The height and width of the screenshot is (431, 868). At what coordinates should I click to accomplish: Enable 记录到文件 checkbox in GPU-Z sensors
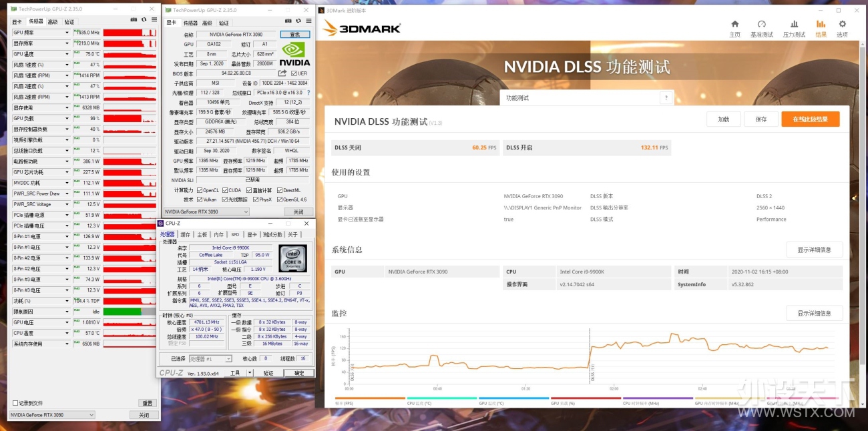tap(15, 403)
